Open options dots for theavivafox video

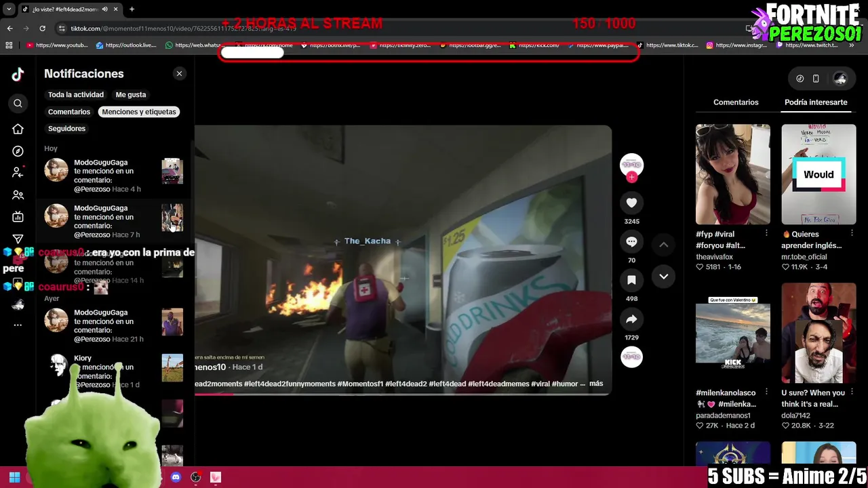[x=766, y=233]
